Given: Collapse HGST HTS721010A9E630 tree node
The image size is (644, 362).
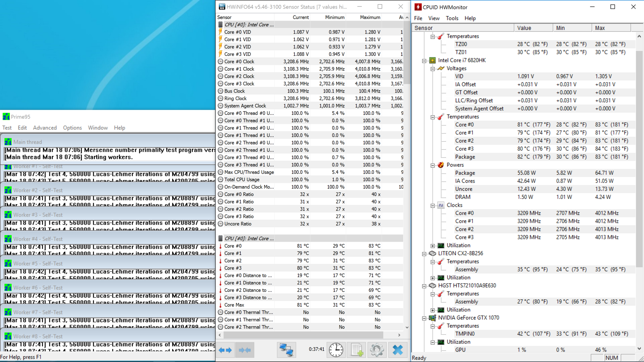Looking at the screenshot, I should point(424,286).
